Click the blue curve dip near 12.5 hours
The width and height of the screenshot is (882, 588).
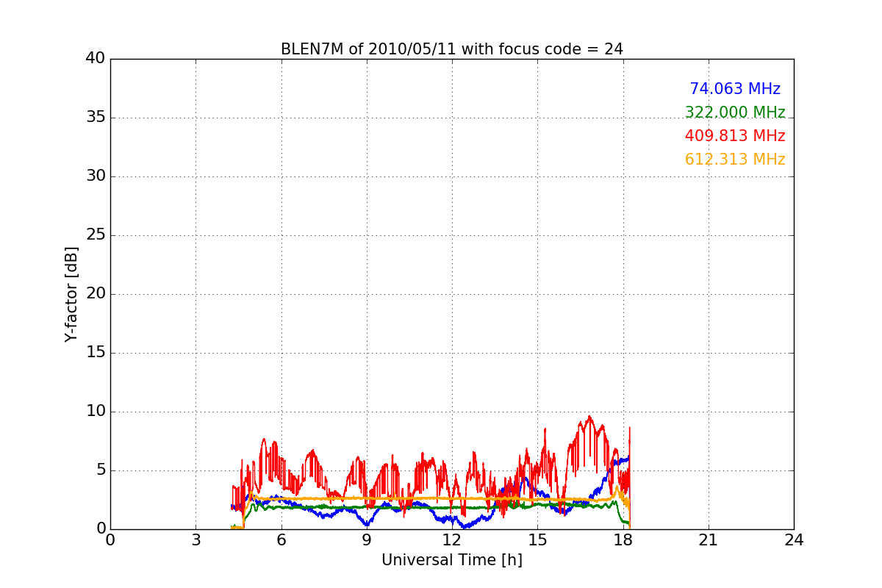[x=465, y=526]
